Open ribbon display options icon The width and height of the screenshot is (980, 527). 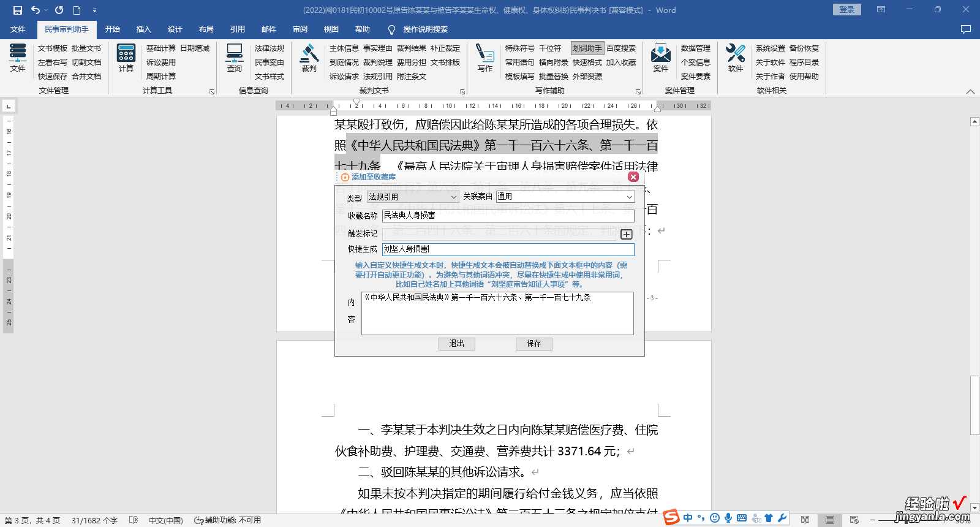881,10
